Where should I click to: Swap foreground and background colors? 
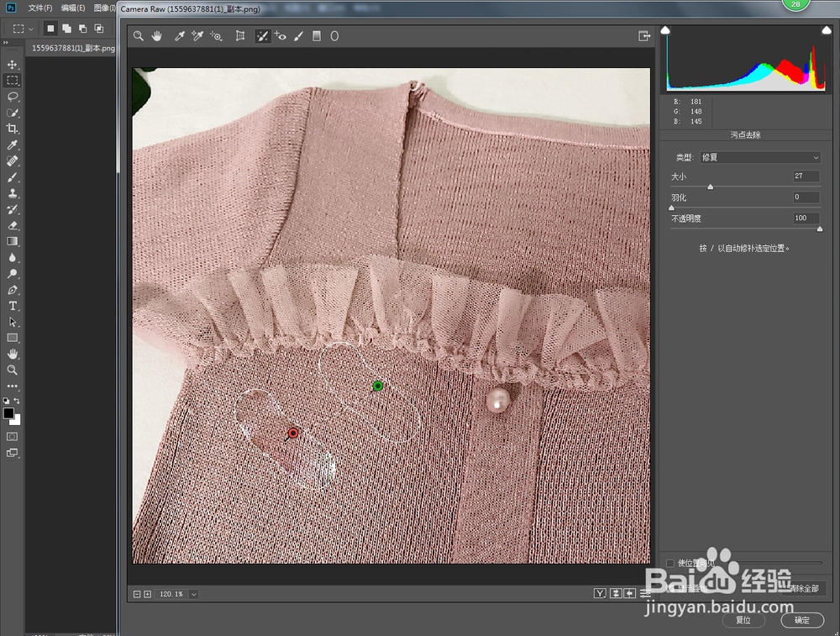pyautogui.click(x=17, y=401)
